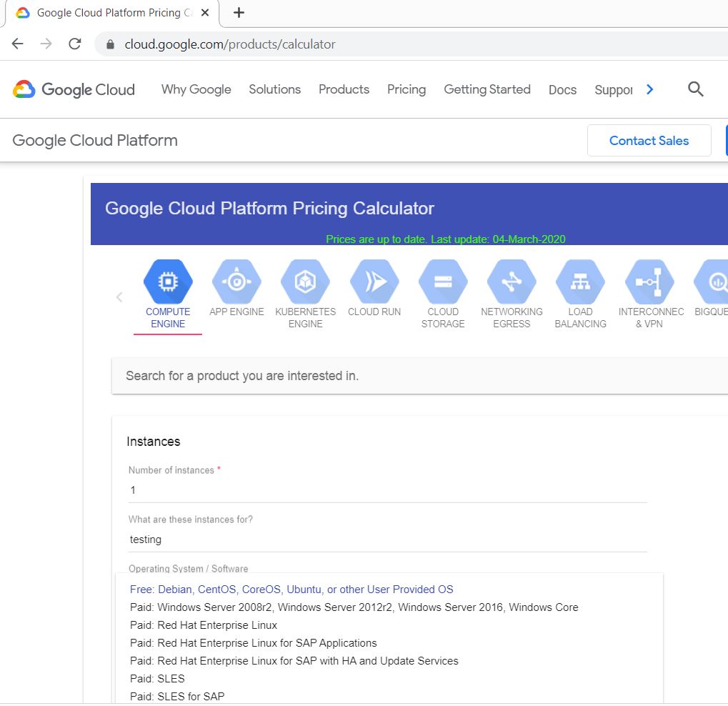Select the Compute Engine product icon
Image resolution: width=728 pixels, height=706 pixels.
click(168, 282)
